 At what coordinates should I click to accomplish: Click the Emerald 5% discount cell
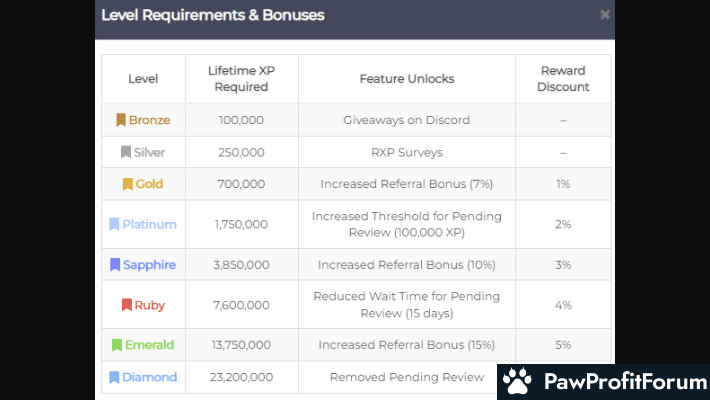(563, 345)
